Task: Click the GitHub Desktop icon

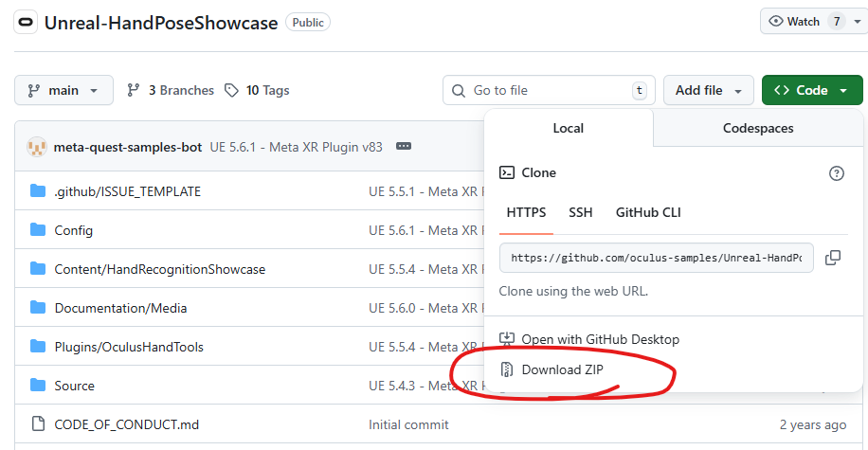Action: pyautogui.click(x=507, y=339)
